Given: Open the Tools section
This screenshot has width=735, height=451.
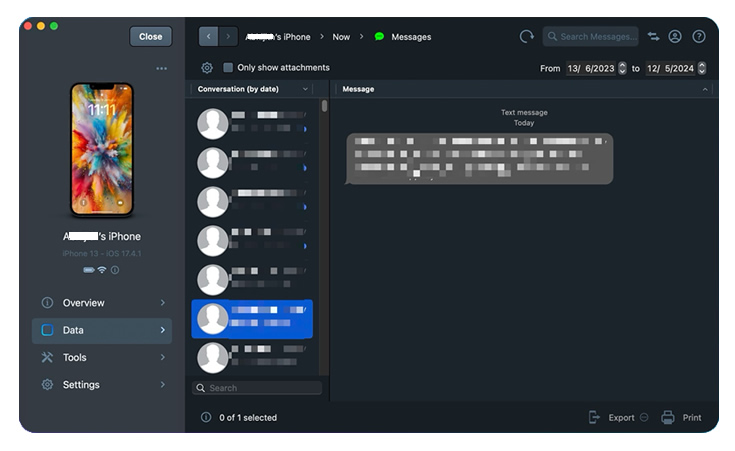Looking at the screenshot, I should pyautogui.click(x=102, y=358).
